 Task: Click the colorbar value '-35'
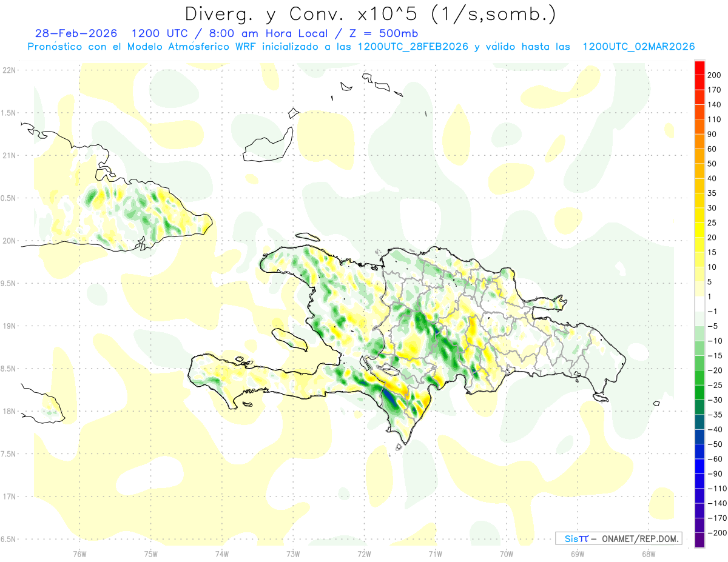(x=716, y=415)
